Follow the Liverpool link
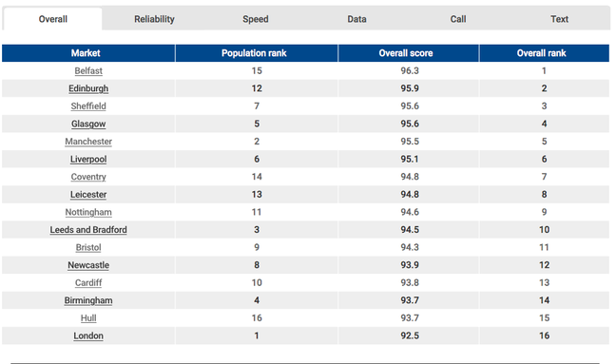The image size is (616, 364). click(x=88, y=159)
